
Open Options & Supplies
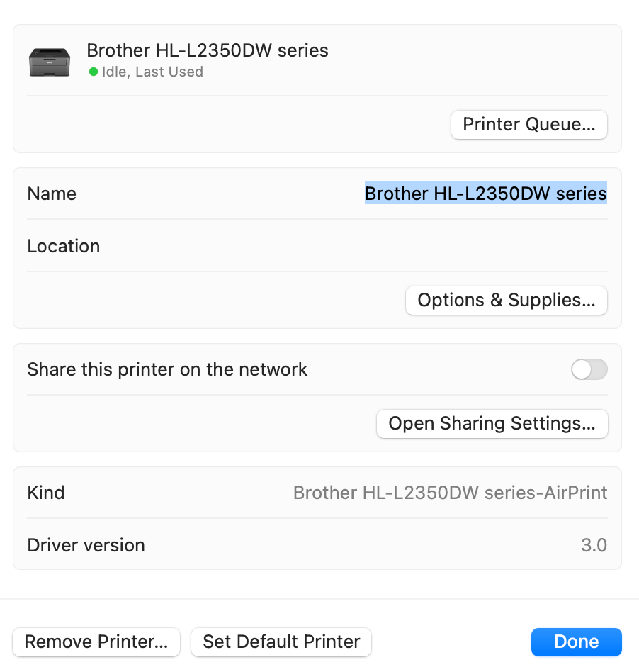[x=506, y=300]
